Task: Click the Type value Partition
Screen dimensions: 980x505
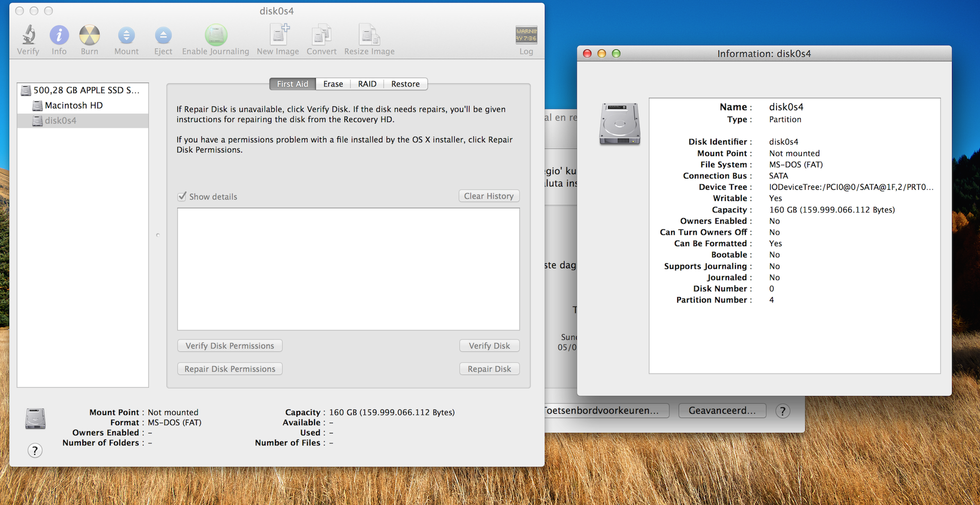Action: pos(785,120)
